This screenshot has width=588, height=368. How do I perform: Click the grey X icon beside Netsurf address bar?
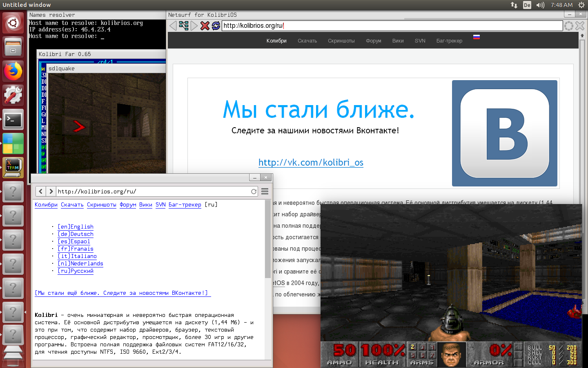click(x=580, y=26)
